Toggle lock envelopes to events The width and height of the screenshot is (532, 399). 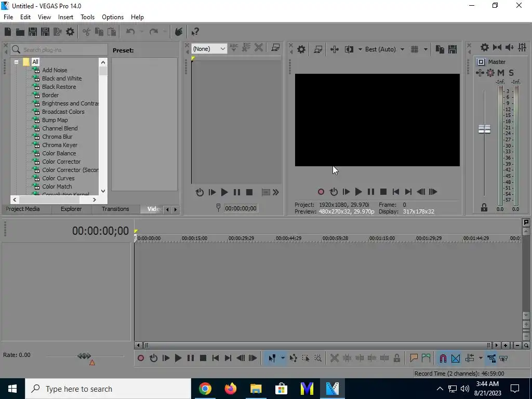point(491,358)
